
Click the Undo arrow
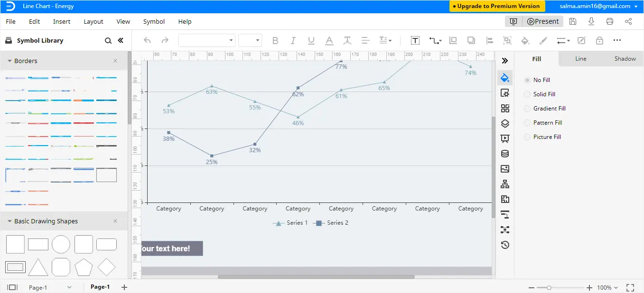click(x=147, y=40)
